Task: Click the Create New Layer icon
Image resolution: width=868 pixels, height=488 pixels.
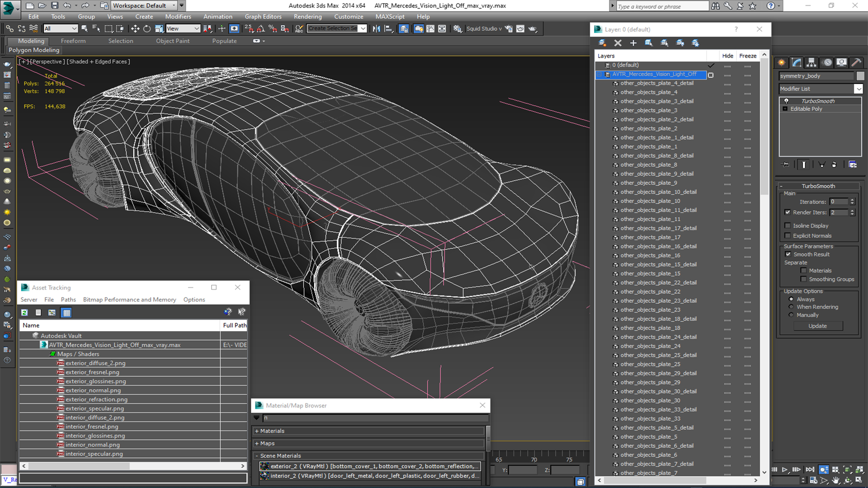Action: [x=603, y=43]
